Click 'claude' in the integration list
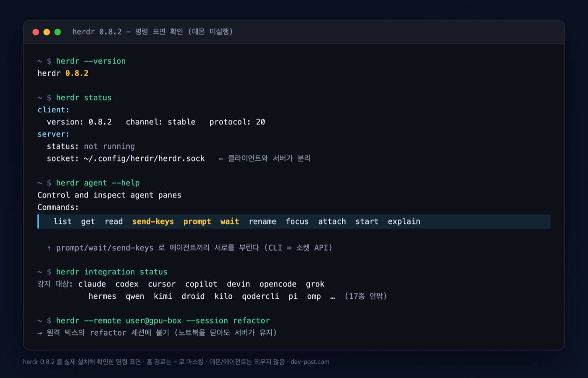The height and width of the screenshot is (378, 588). [x=92, y=284]
